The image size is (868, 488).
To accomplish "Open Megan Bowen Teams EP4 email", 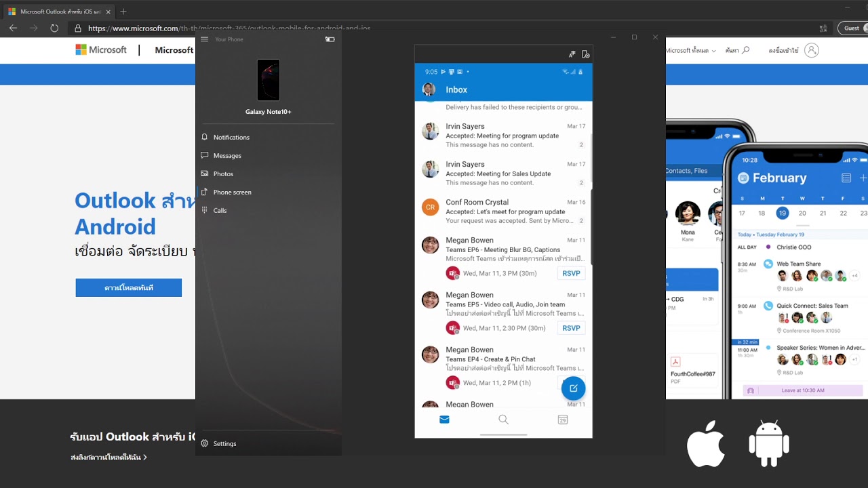I will coord(503,368).
